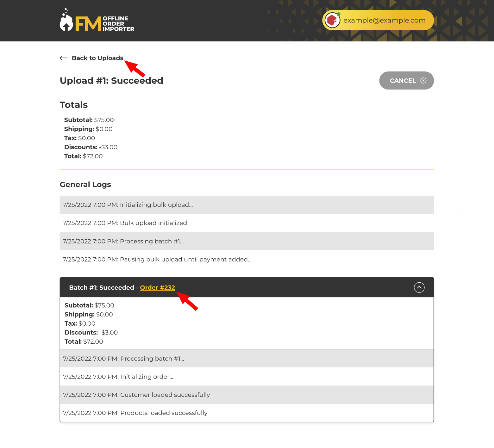This screenshot has height=448, width=494.
Task: Select the 'Bulk upload initialized' log row
Action: point(247,223)
